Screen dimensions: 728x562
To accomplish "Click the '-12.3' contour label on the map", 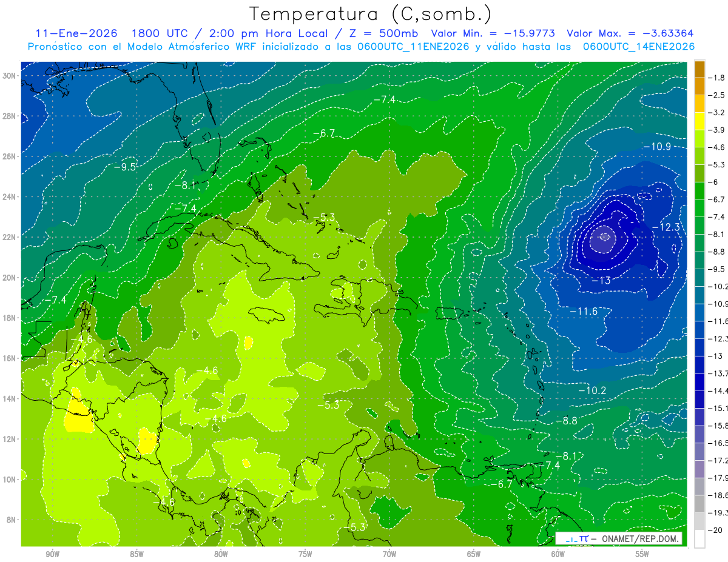I will click(667, 227).
